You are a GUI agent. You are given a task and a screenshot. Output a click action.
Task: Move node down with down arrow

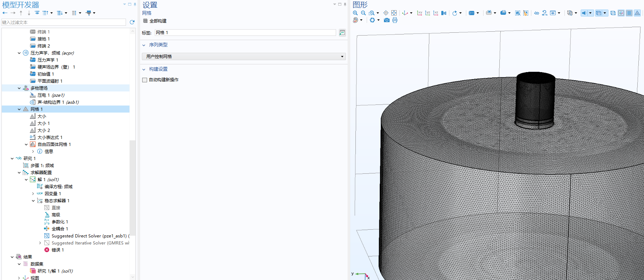[29, 13]
